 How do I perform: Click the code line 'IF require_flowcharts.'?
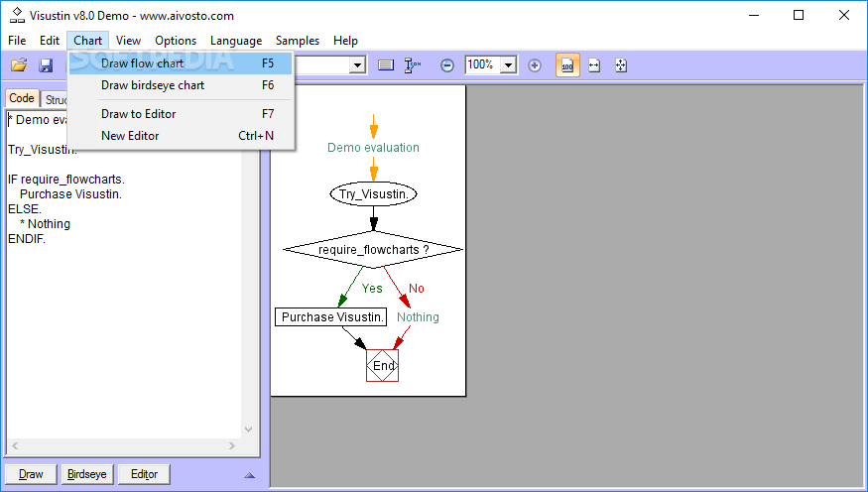(x=66, y=180)
